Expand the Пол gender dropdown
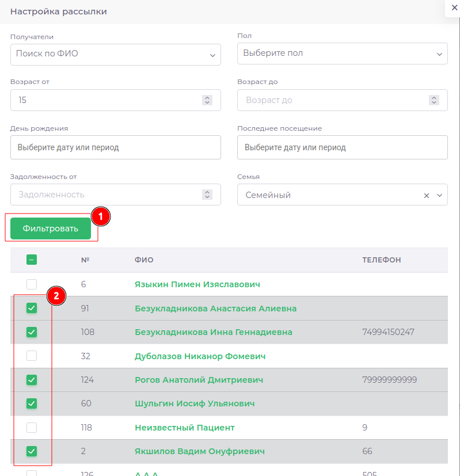This screenshot has width=460, height=476. (x=342, y=54)
